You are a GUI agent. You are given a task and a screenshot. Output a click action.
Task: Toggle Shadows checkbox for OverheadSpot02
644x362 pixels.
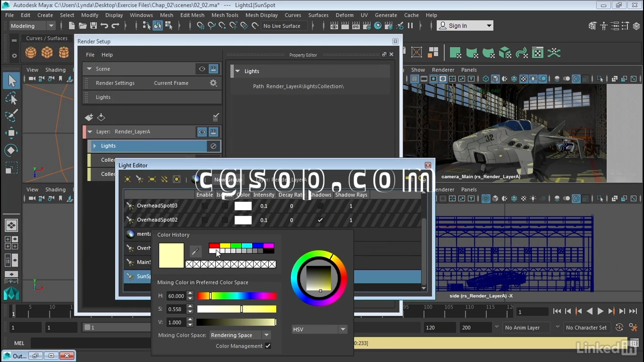(320, 220)
